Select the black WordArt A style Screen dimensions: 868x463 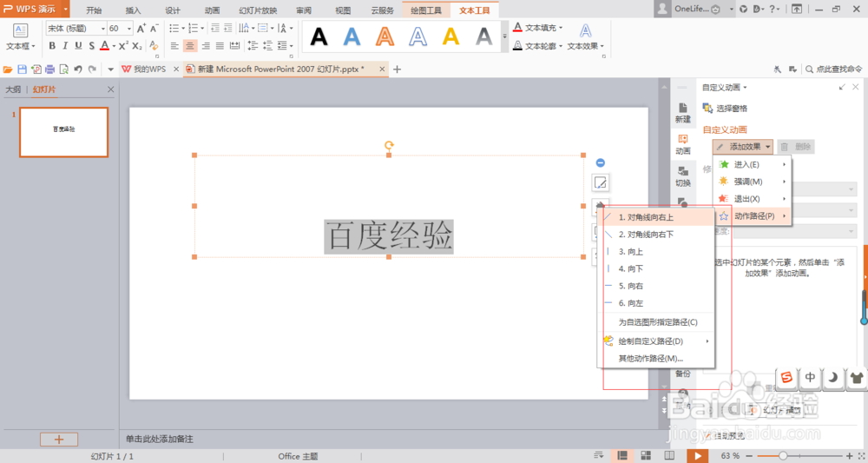click(319, 36)
